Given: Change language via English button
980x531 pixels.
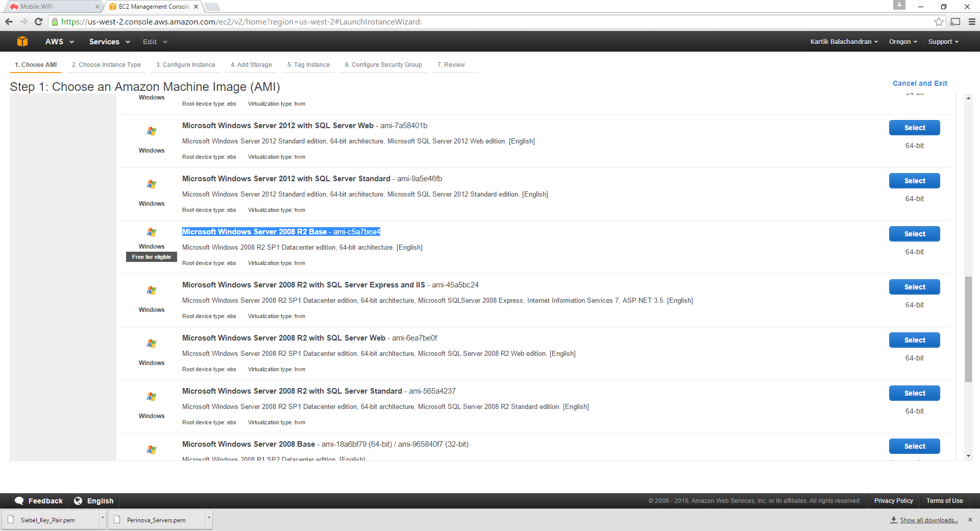Looking at the screenshot, I should (94, 501).
